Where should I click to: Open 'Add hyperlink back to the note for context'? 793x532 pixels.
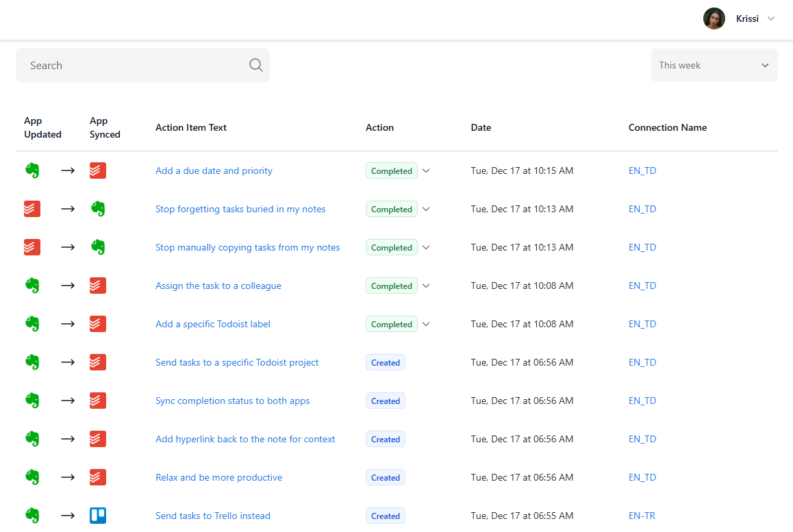click(245, 439)
